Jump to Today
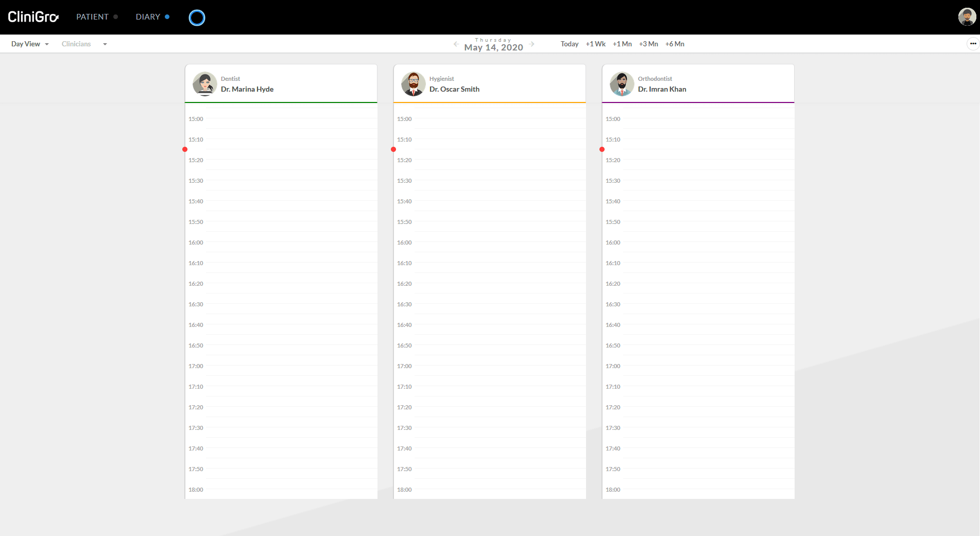980x536 pixels. coord(570,44)
